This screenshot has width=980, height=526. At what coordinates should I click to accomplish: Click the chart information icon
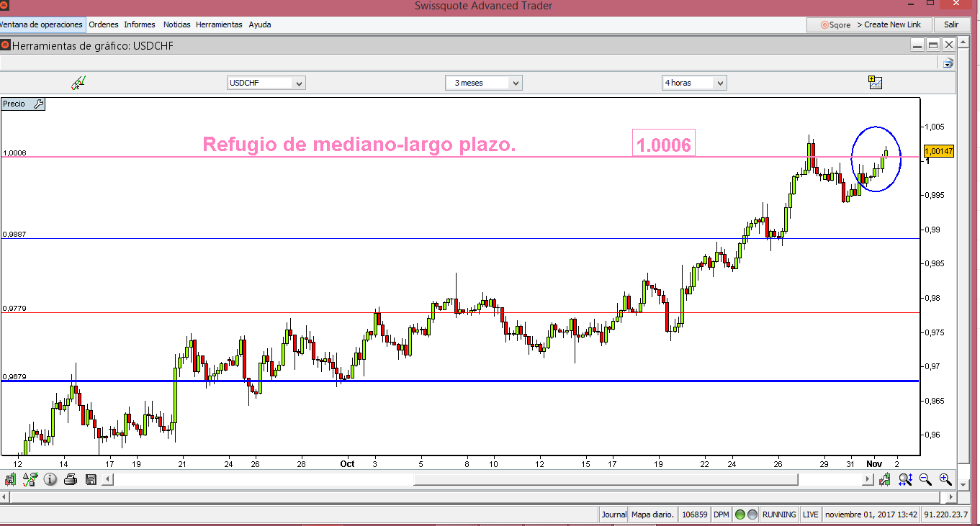[50, 479]
